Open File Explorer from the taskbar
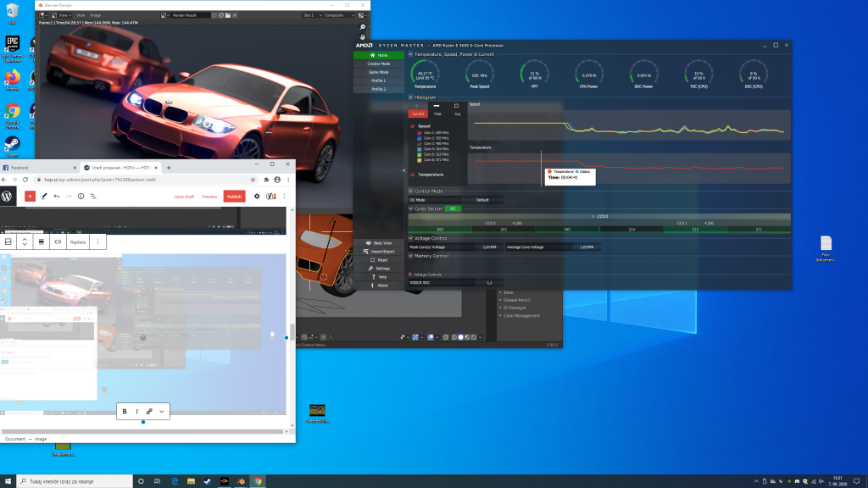Image resolution: width=868 pixels, height=488 pixels. (191, 481)
